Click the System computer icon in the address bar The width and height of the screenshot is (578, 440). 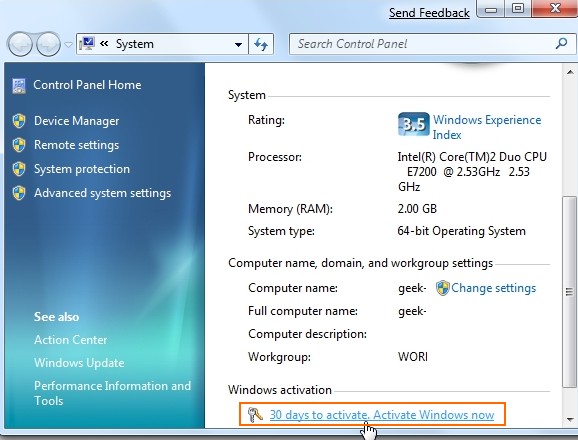tap(87, 44)
